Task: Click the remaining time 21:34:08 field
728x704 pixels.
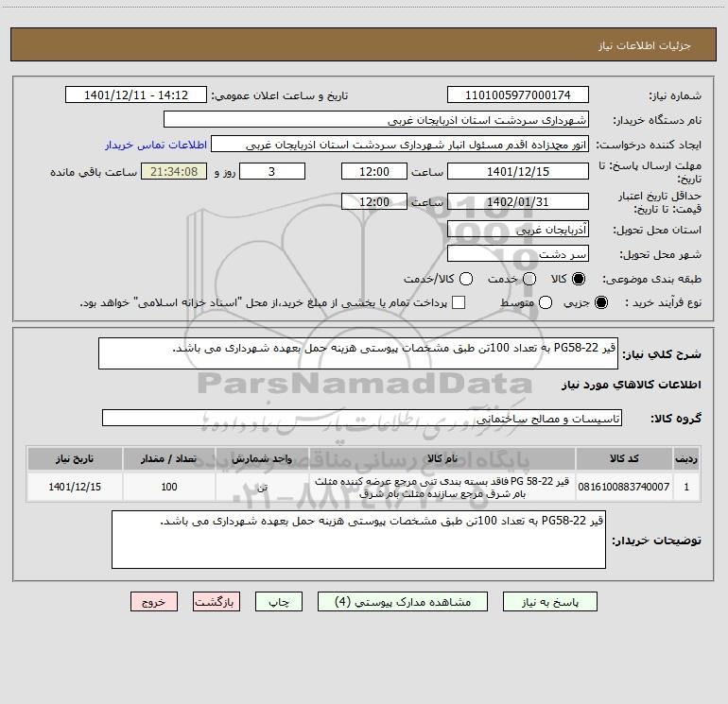Action: pyautogui.click(x=174, y=171)
